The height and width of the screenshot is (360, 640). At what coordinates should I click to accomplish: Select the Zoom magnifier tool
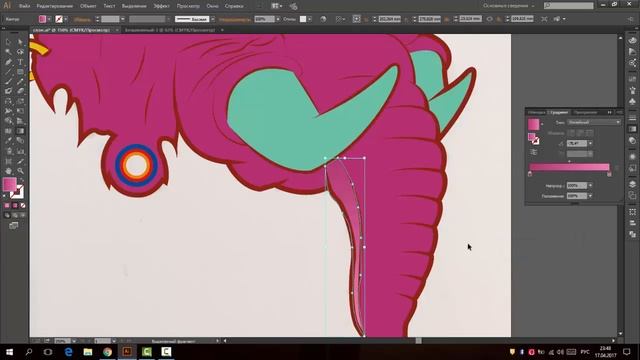20,171
